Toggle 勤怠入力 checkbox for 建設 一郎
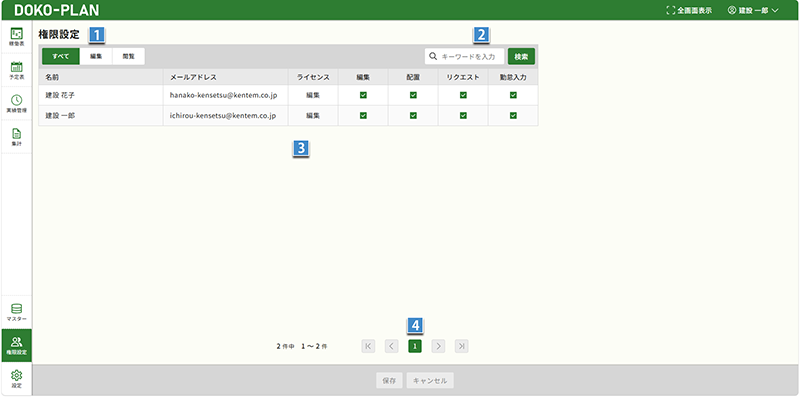This screenshot has width=800, height=397. 513,115
